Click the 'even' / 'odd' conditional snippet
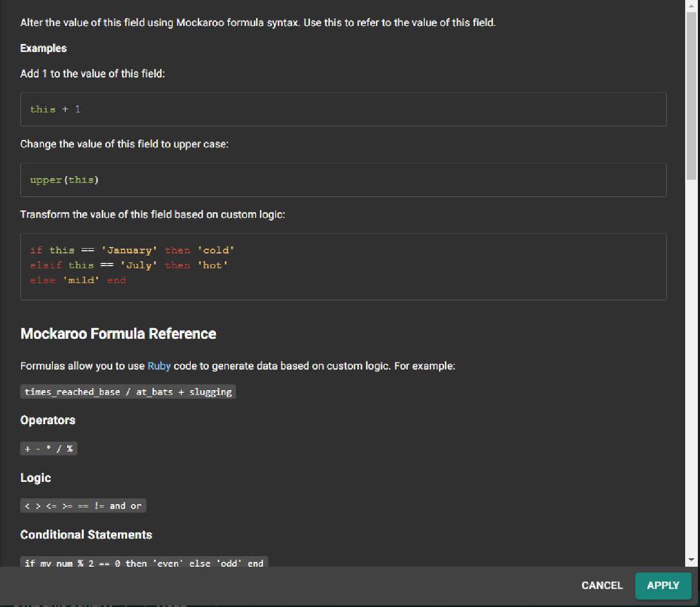 tap(144, 562)
